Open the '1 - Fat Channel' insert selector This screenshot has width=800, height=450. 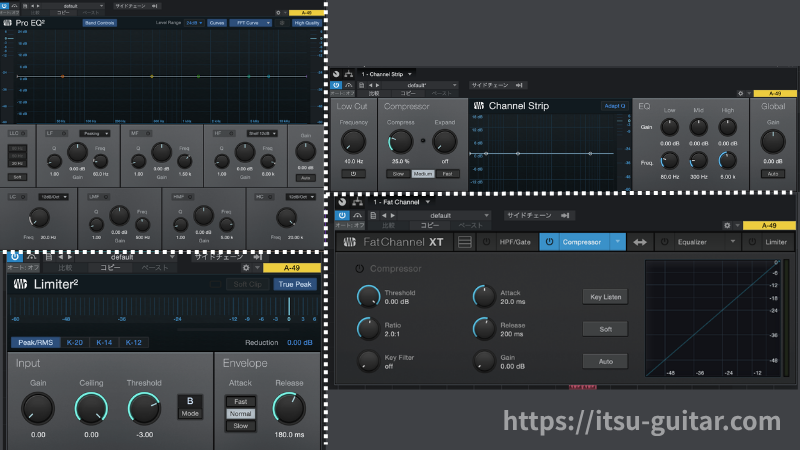pyautogui.click(x=402, y=202)
